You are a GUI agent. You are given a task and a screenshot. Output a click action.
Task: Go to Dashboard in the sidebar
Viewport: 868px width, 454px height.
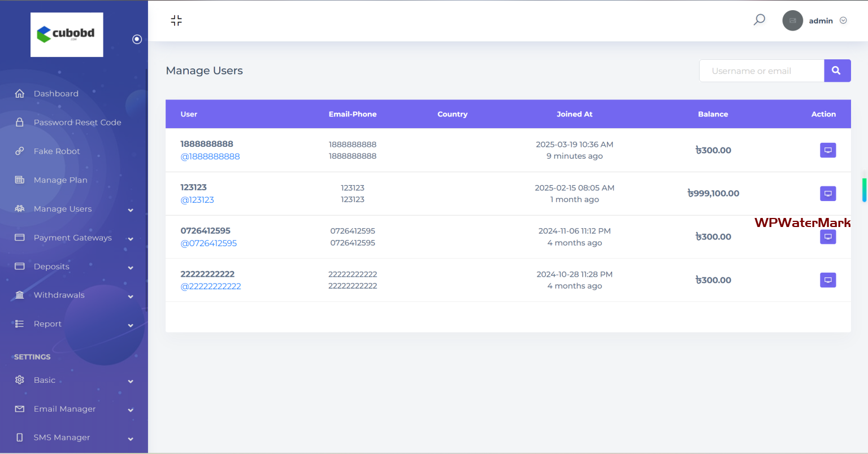click(x=56, y=94)
